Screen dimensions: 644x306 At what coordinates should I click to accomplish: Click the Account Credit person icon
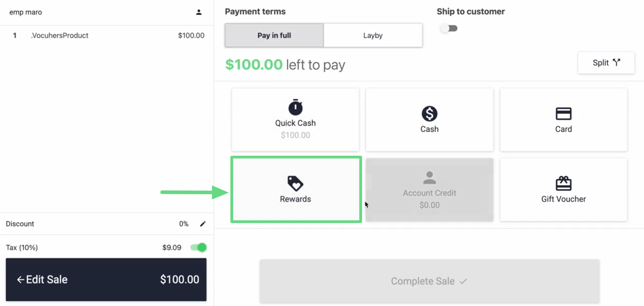click(429, 177)
